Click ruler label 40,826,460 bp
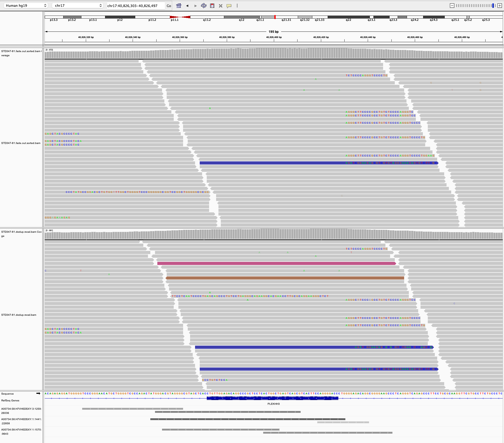 click(x=415, y=37)
